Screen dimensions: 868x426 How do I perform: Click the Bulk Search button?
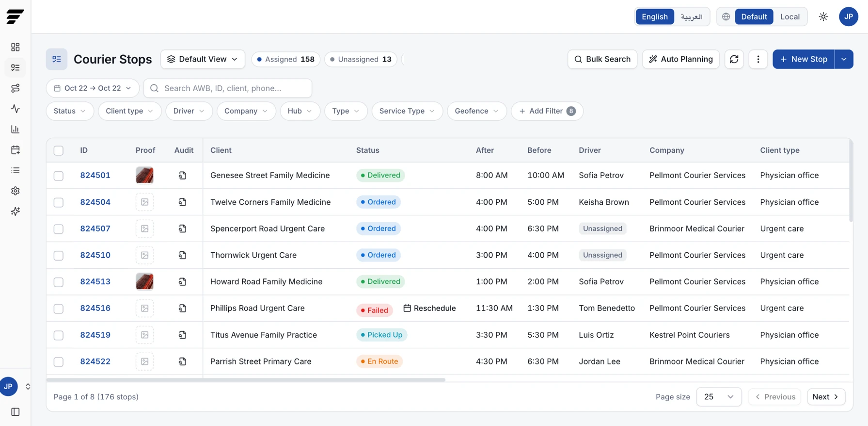(x=602, y=59)
